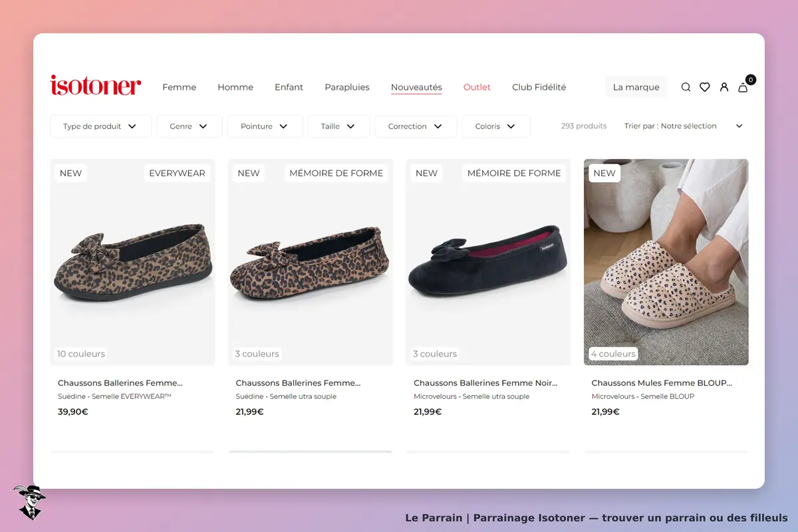Open the wishlist heart icon
The image size is (798, 532).
pyautogui.click(x=705, y=87)
